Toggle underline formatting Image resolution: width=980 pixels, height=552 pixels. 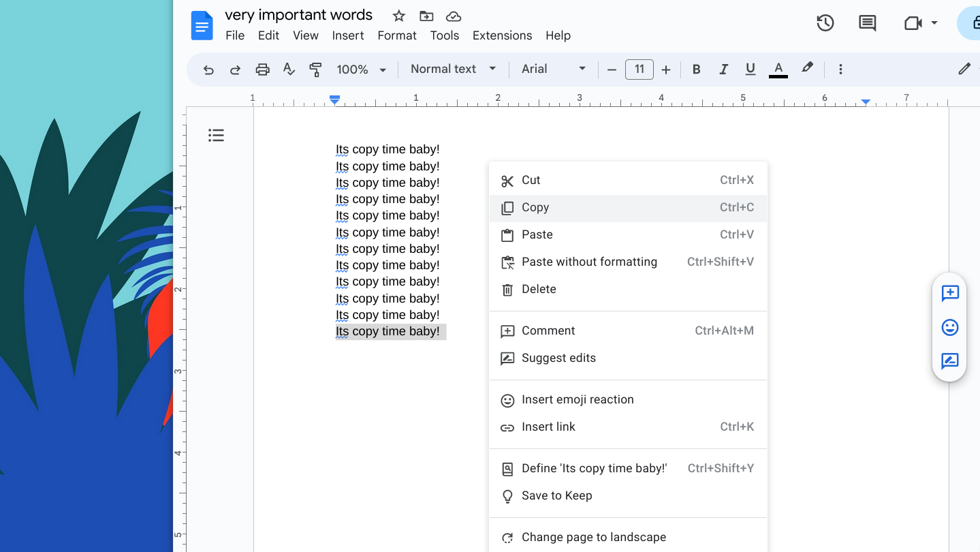click(750, 70)
